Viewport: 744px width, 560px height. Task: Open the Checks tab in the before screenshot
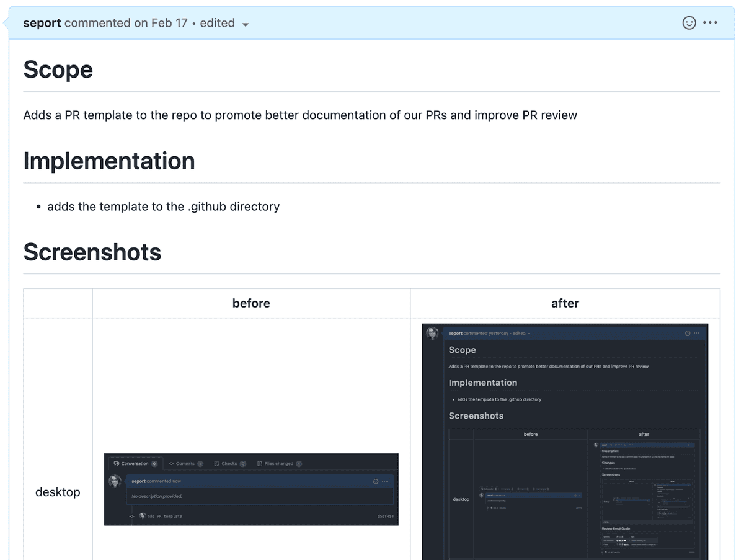229,464
